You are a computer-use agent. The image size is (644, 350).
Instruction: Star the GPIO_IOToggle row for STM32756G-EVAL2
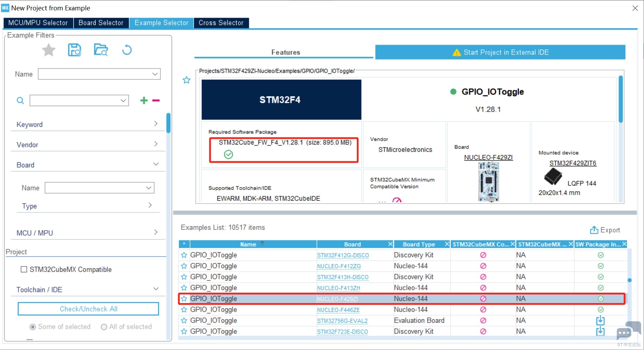(x=184, y=321)
